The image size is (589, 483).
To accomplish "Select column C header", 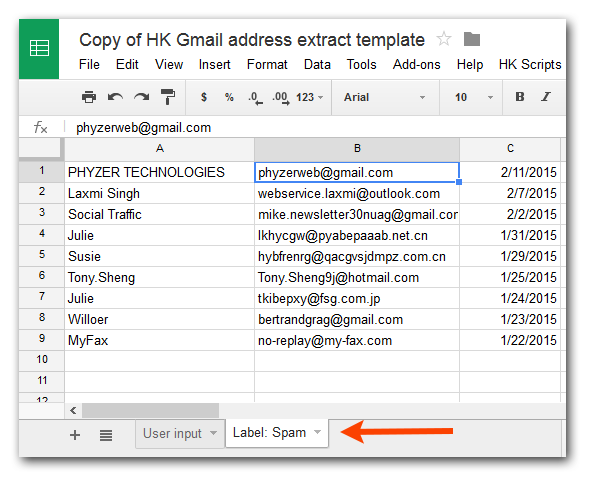I will tap(510, 149).
